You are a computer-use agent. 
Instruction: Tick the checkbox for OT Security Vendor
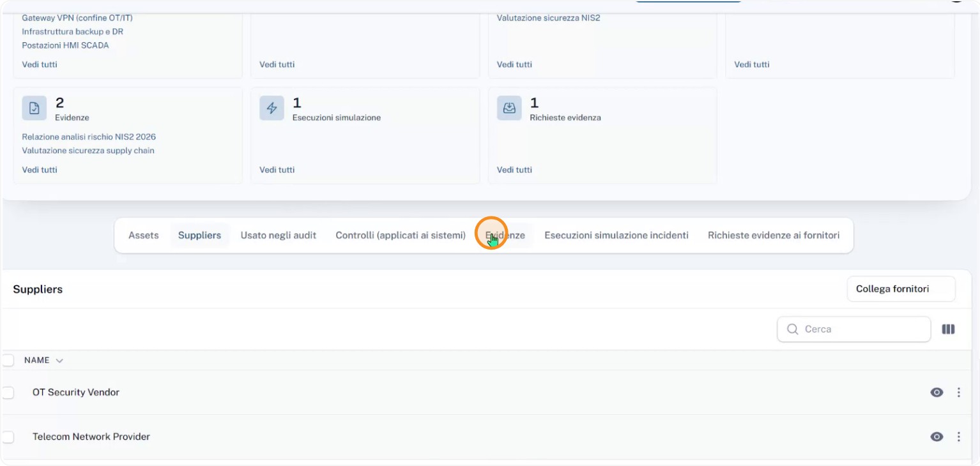click(8, 393)
